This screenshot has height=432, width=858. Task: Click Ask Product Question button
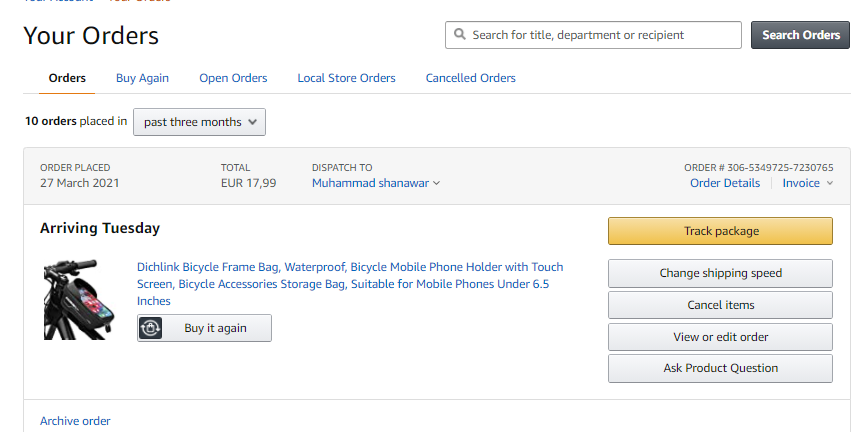720,368
